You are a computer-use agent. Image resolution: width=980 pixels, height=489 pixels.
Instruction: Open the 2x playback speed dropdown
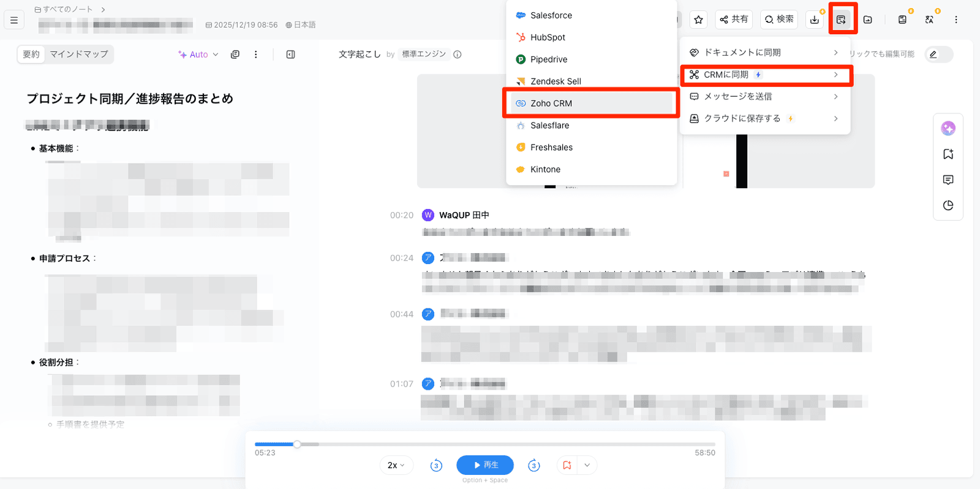point(396,465)
